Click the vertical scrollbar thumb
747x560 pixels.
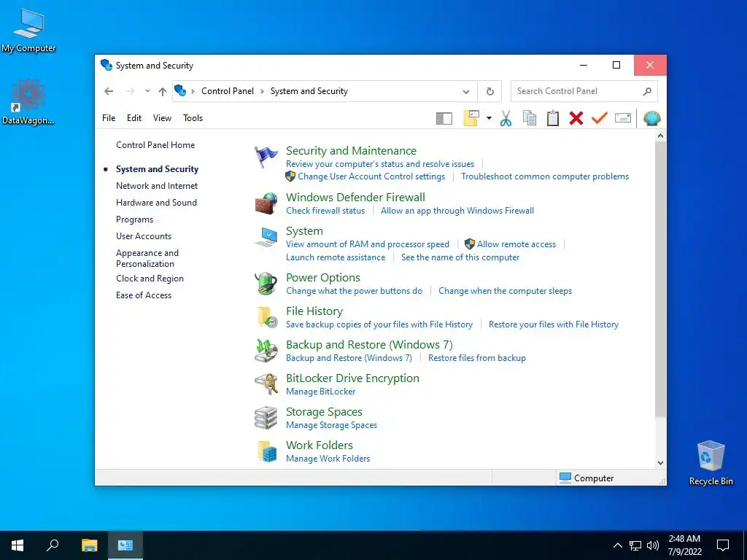point(660,280)
